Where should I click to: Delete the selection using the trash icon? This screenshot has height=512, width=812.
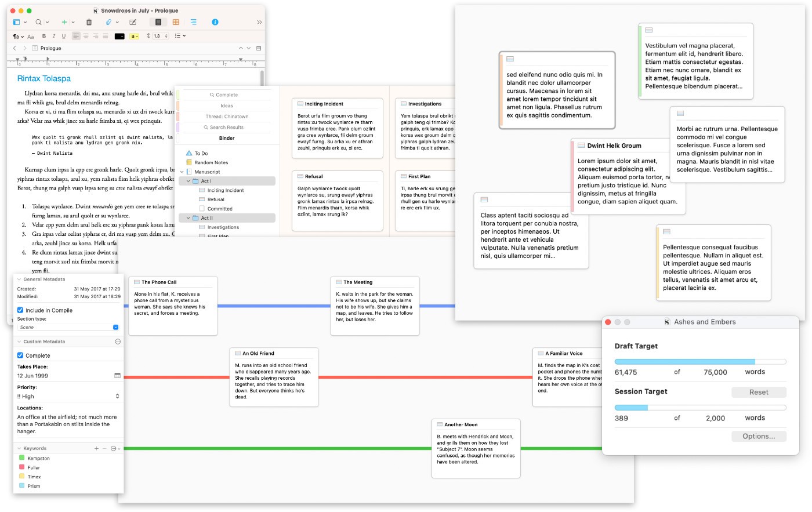[89, 22]
